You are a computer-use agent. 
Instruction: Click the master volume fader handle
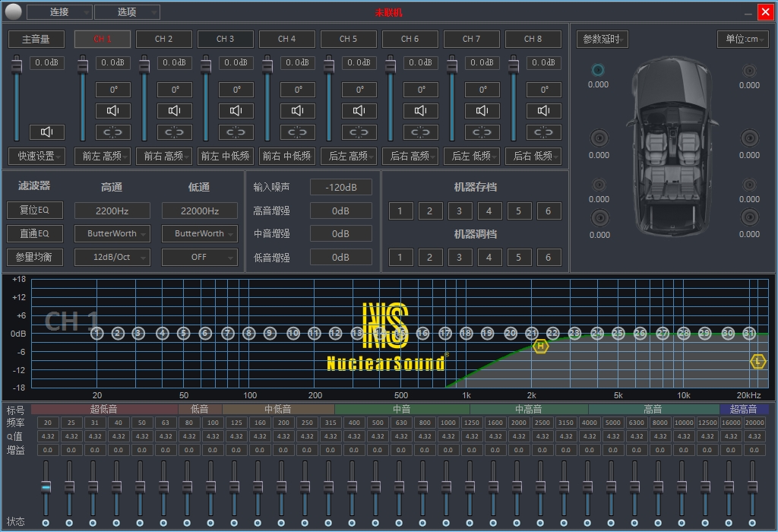17,65
